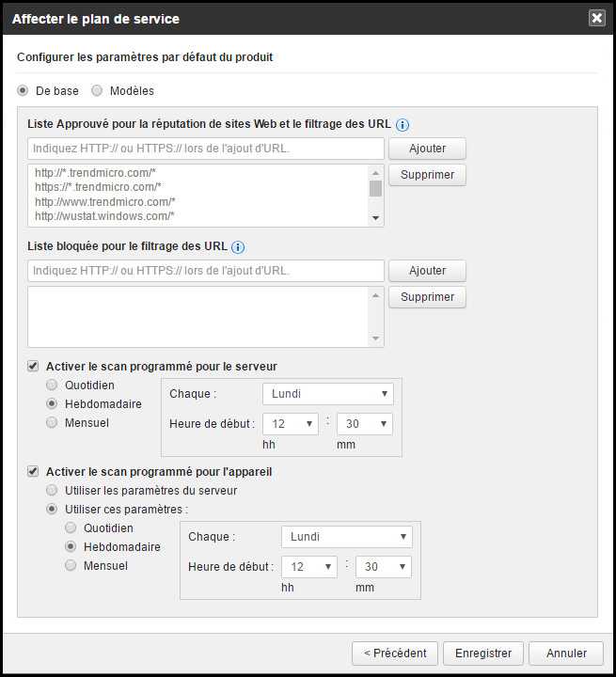Open the server scan day dropdown

pyautogui.click(x=327, y=393)
